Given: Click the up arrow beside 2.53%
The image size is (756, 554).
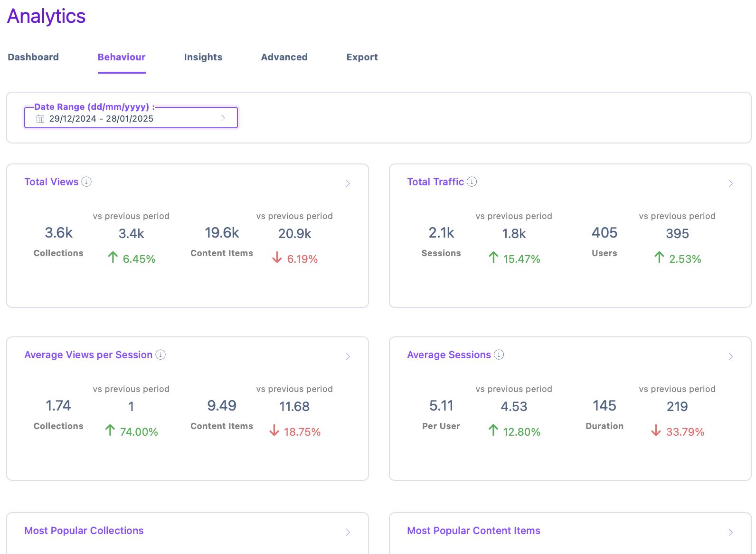Looking at the screenshot, I should 659,258.
